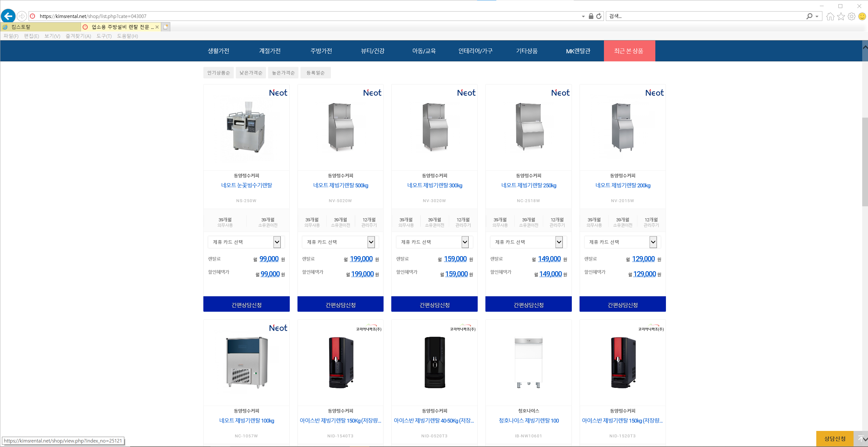
Task: Open 계절가전 category
Action: point(270,51)
